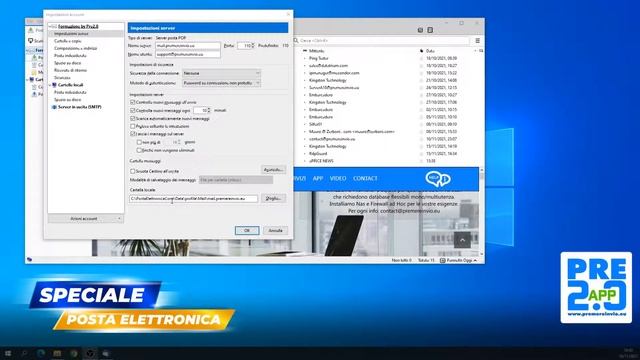Click the Today Pane calendar icon in the status bar
640x360 pixels.
tap(442, 260)
